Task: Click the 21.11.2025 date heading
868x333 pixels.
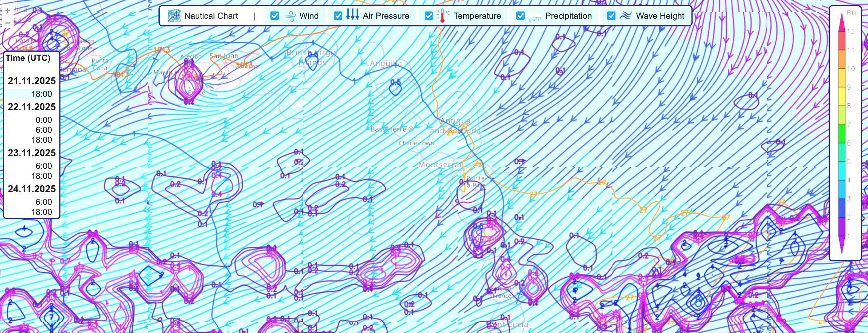Action: pyautogui.click(x=32, y=81)
